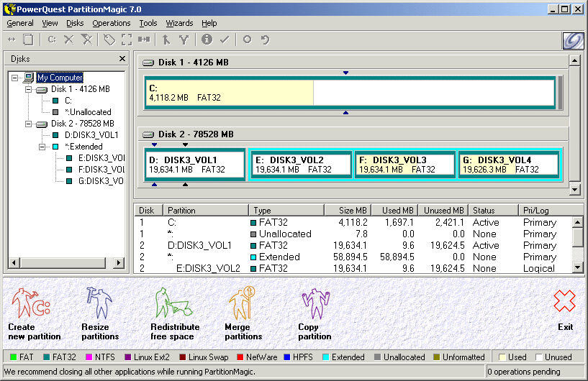Screen dimensions: 588x381
Task: Select the F: DISK3_VOL3 partition block
Action: 404,165
